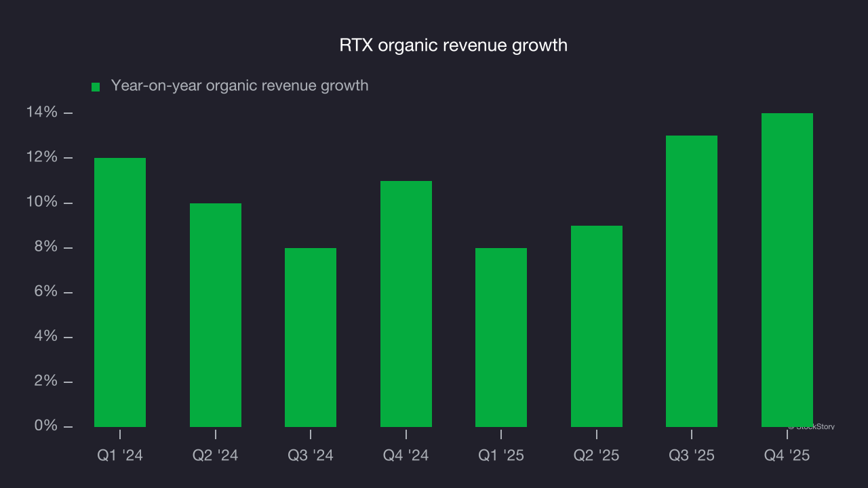
Task: Click the "6%" y-axis label
Action: point(46,292)
